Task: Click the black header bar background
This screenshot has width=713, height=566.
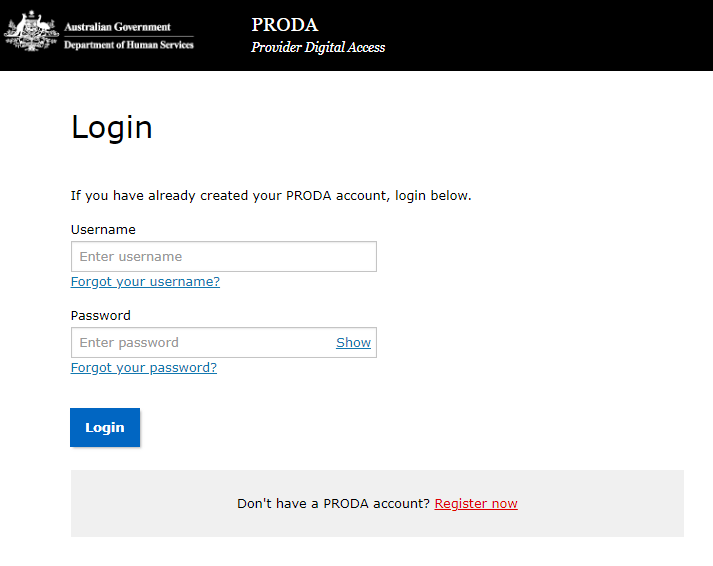Action: [x=546, y=35]
